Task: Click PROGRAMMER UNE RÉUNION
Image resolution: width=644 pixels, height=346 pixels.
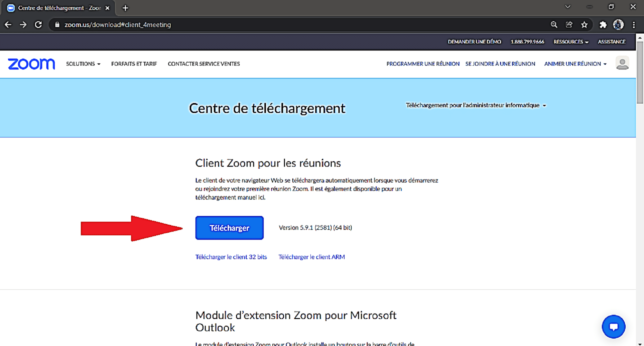Action: pyautogui.click(x=423, y=64)
